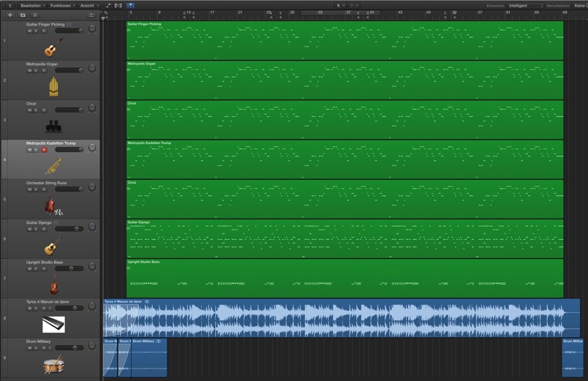Mute the Upright Studio Bass track

(30, 269)
